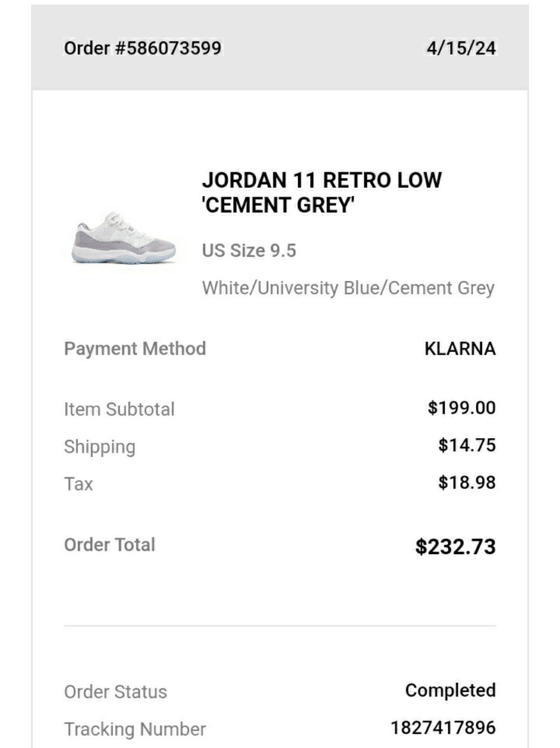Select the KLARNA payment value
This screenshot has width=560, height=748.
point(460,349)
